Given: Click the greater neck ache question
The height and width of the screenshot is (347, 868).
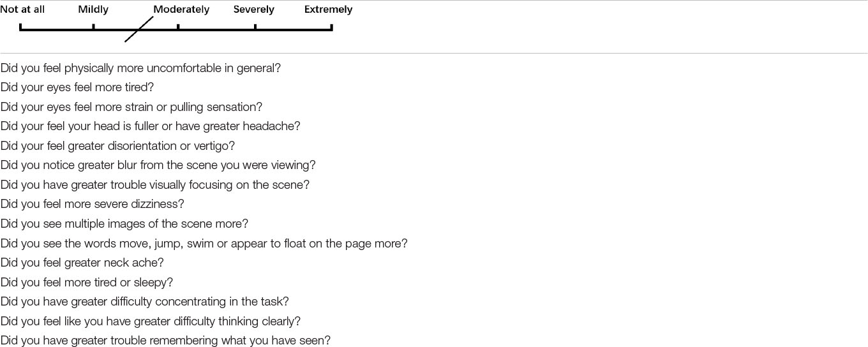Looking at the screenshot, I should coord(82,263).
